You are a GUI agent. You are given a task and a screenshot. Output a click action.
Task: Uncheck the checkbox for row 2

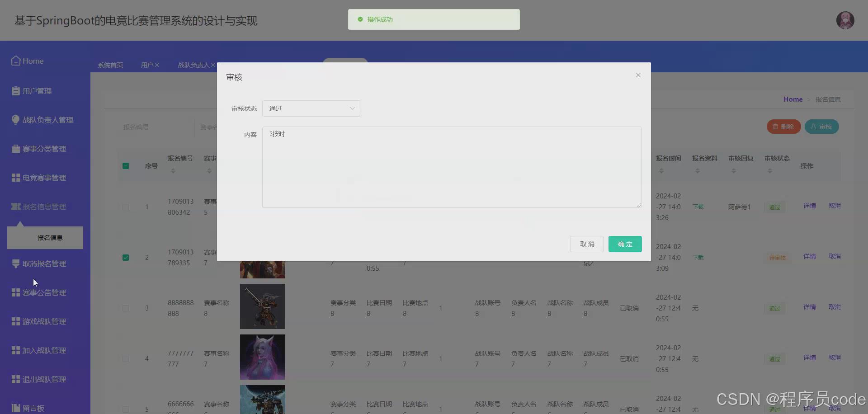click(125, 258)
